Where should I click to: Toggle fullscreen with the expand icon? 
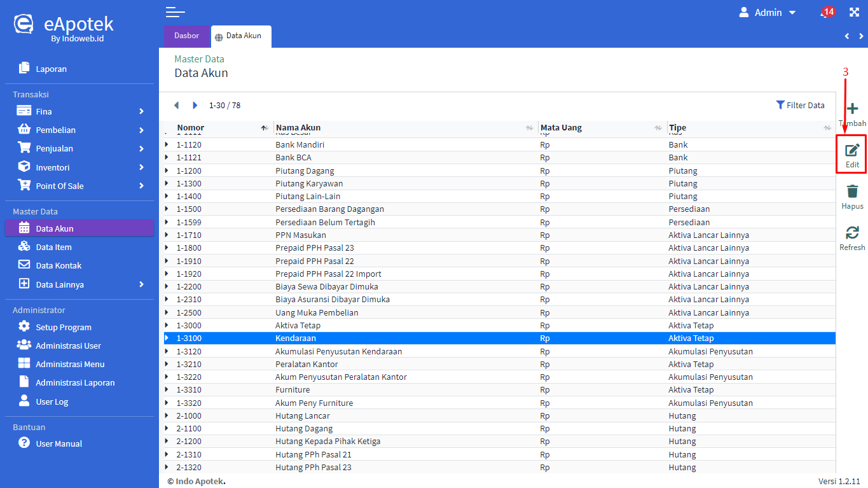coord(854,13)
